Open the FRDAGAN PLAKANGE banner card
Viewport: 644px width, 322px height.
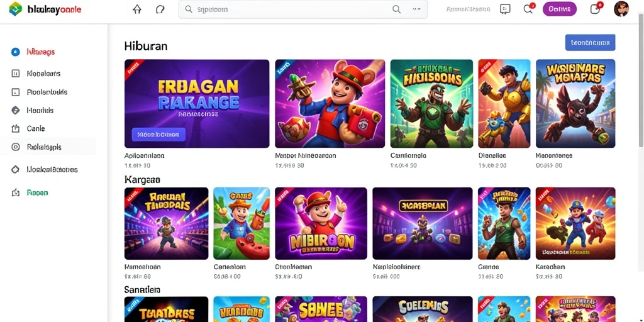pyautogui.click(x=197, y=104)
